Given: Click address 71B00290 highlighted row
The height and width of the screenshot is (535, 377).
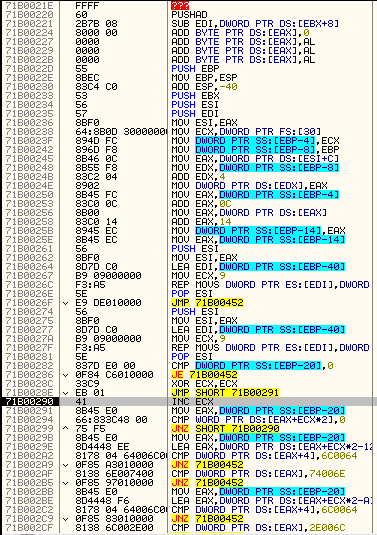Looking at the screenshot, I should pos(30,402).
